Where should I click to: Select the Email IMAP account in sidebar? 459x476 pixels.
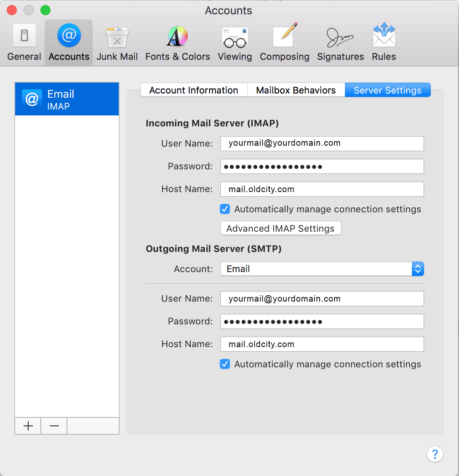coord(67,99)
